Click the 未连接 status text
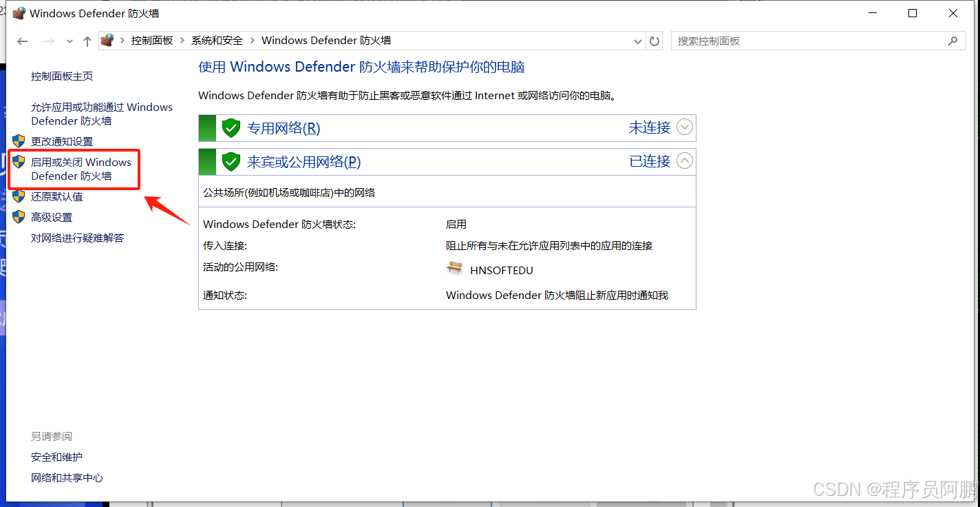Viewport: 980px width, 507px height. [650, 127]
